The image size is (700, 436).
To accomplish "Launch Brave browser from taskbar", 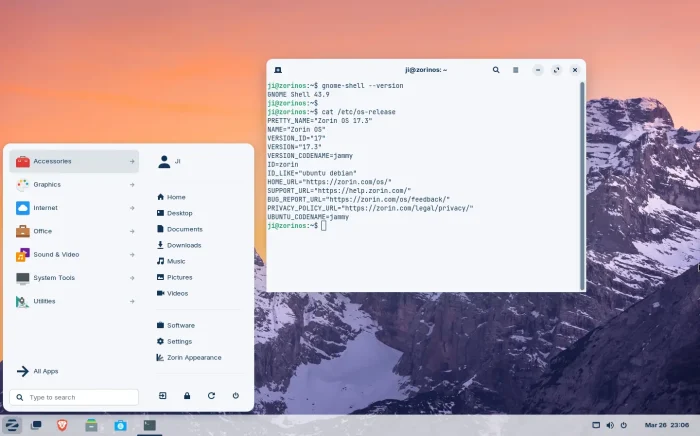I will (62, 425).
